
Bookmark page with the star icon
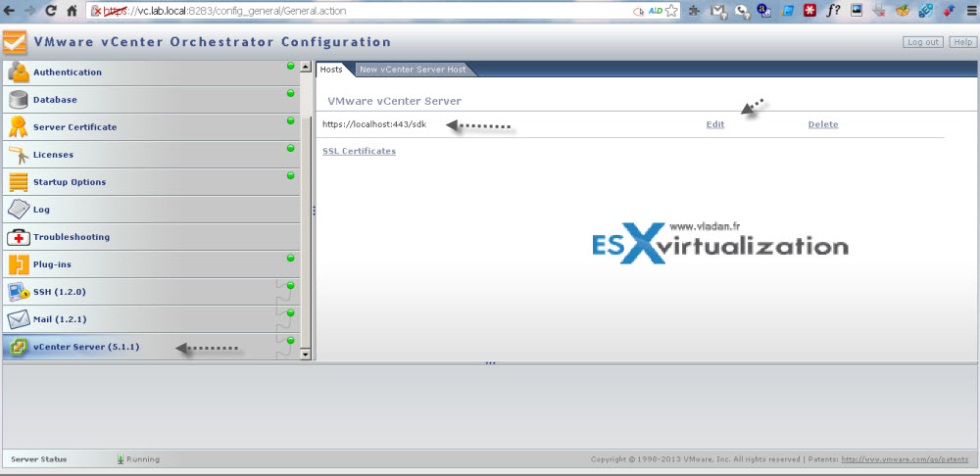pos(671,11)
